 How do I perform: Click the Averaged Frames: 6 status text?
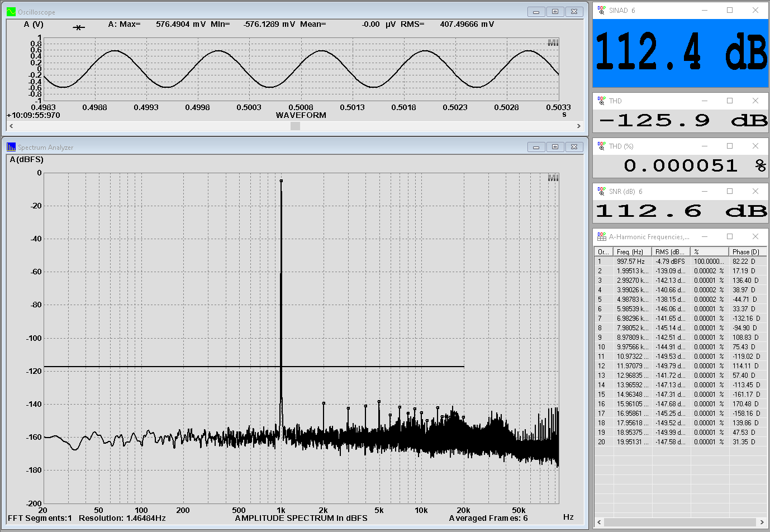(488, 518)
